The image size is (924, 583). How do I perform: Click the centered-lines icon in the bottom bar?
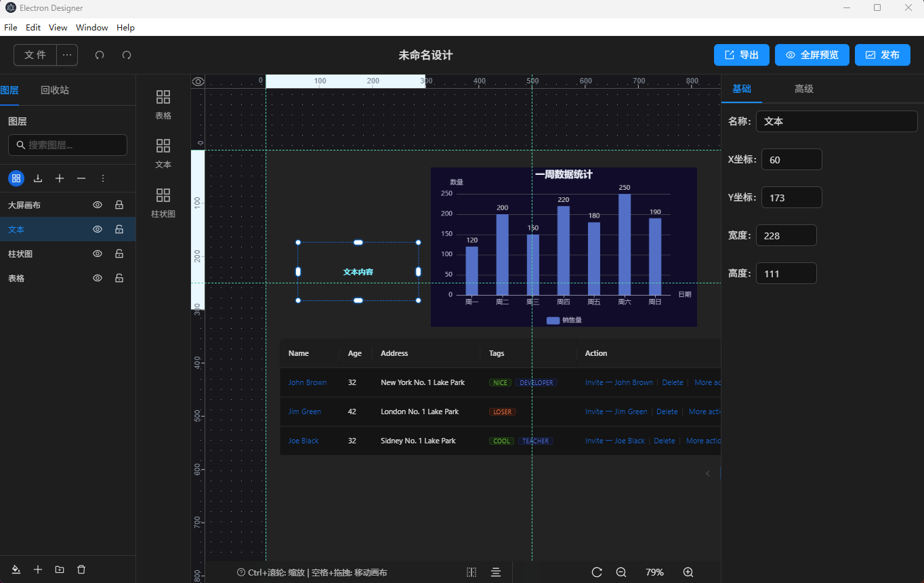pos(496,572)
